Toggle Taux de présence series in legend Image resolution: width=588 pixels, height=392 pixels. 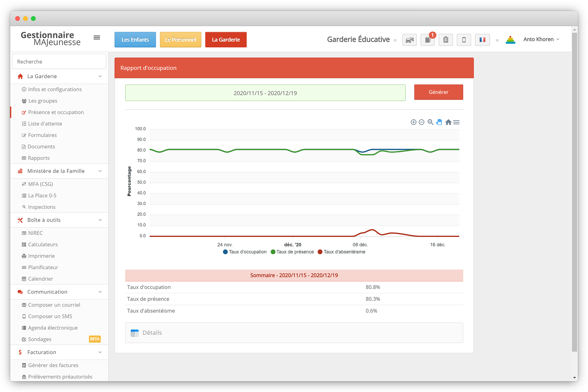tap(292, 252)
